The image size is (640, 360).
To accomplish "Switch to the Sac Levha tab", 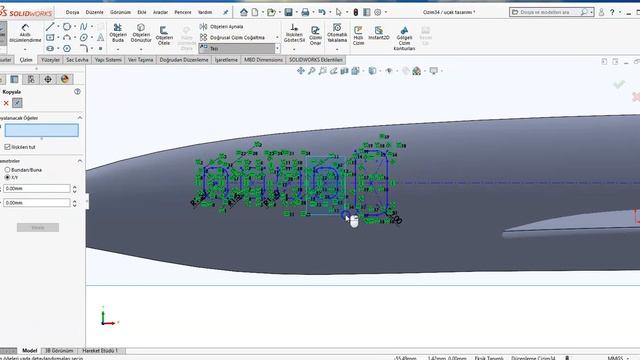I will [77, 60].
